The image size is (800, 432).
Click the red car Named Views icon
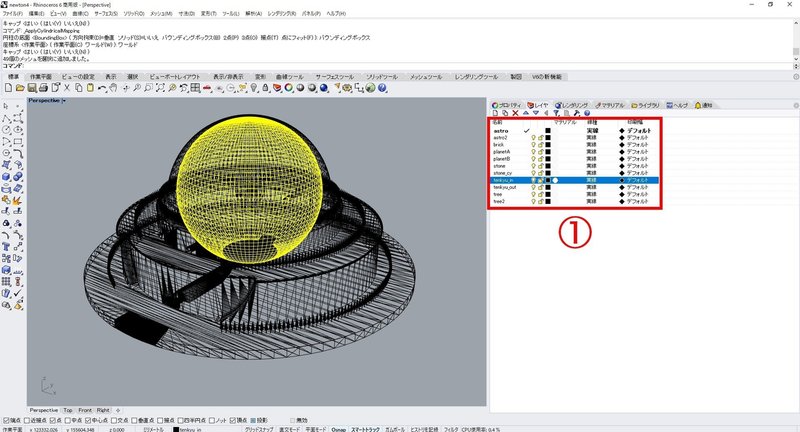(x=207, y=88)
